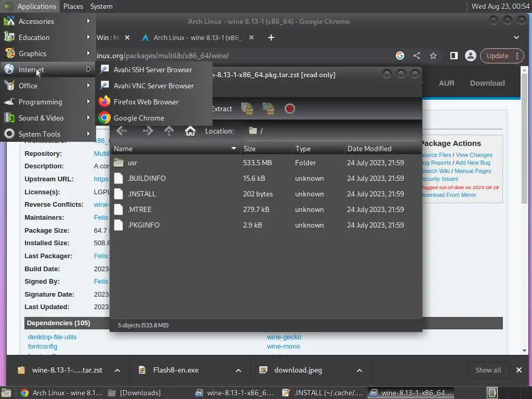Open the Download link in Arch header
532x399 pixels.
click(487, 83)
